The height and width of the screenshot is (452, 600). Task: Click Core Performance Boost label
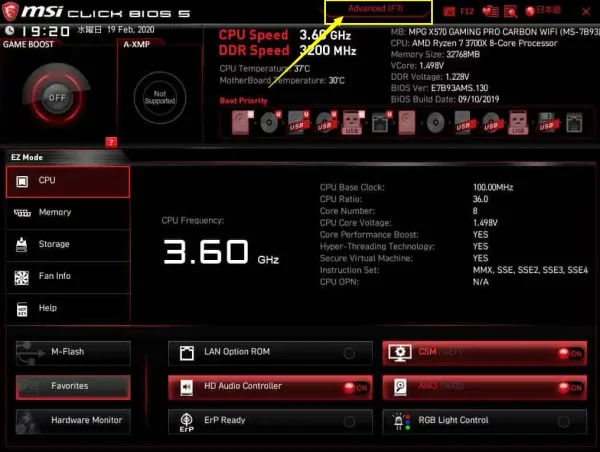(x=369, y=235)
